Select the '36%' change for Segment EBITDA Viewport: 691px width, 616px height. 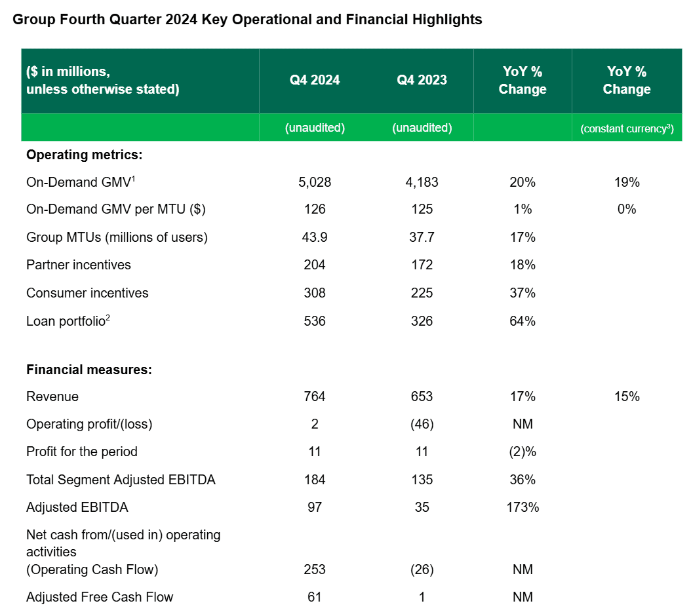coord(523,480)
